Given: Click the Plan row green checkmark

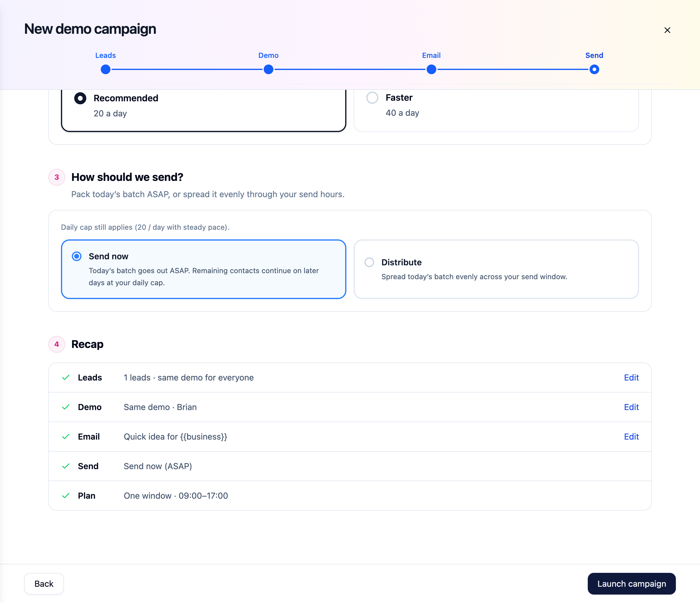Looking at the screenshot, I should pos(66,496).
